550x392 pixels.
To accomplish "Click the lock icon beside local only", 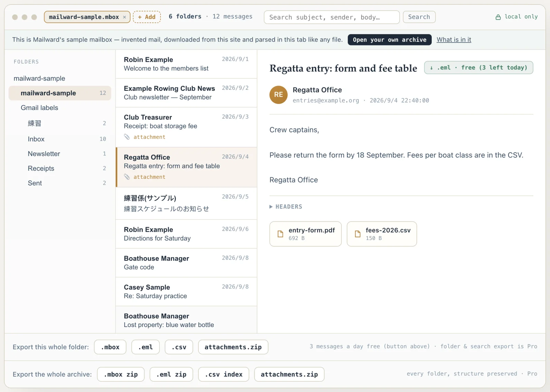I will point(498,17).
